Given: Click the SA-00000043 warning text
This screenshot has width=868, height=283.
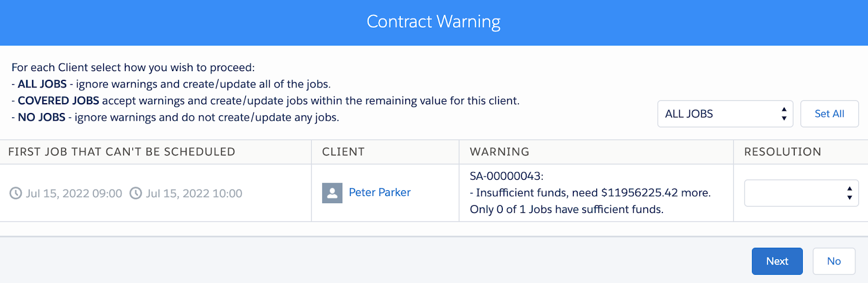Looking at the screenshot, I should (x=507, y=176).
